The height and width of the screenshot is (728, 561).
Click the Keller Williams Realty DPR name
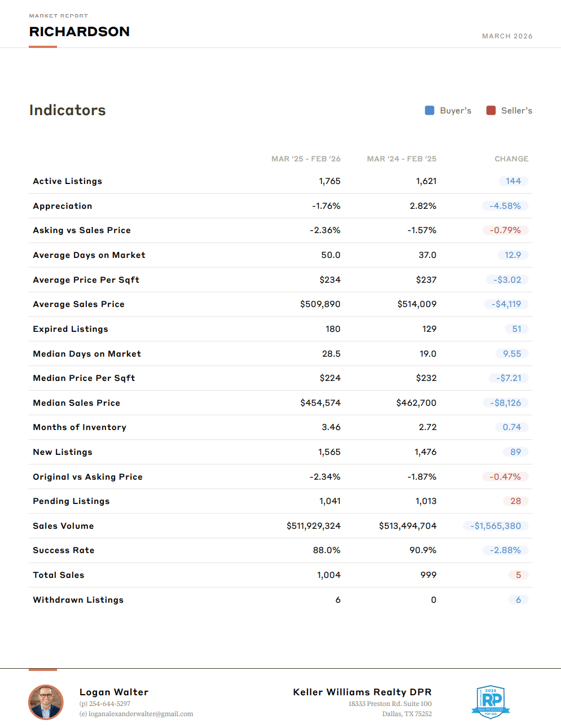(x=362, y=692)
